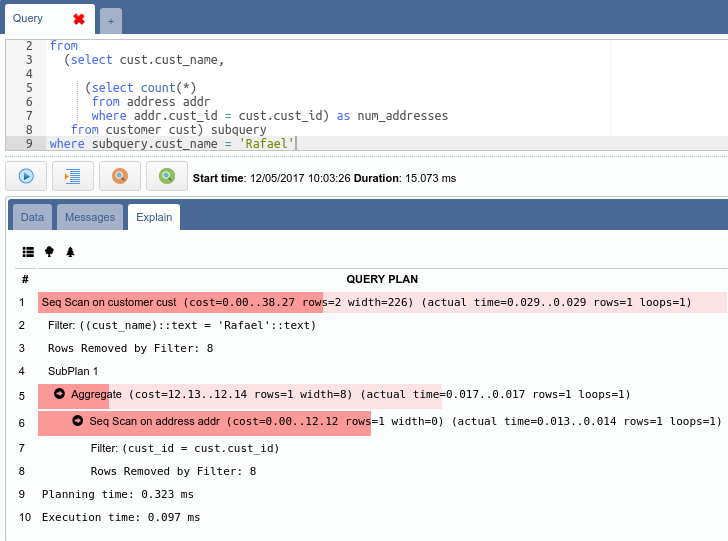Image resolution: width=728 pixels, height=541 pixels.
Task: Select the Query tab
Action: [x=28, y=19]
